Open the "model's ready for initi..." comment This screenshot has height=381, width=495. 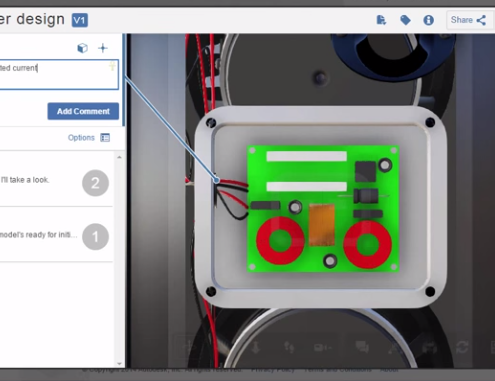click(38, 235)
